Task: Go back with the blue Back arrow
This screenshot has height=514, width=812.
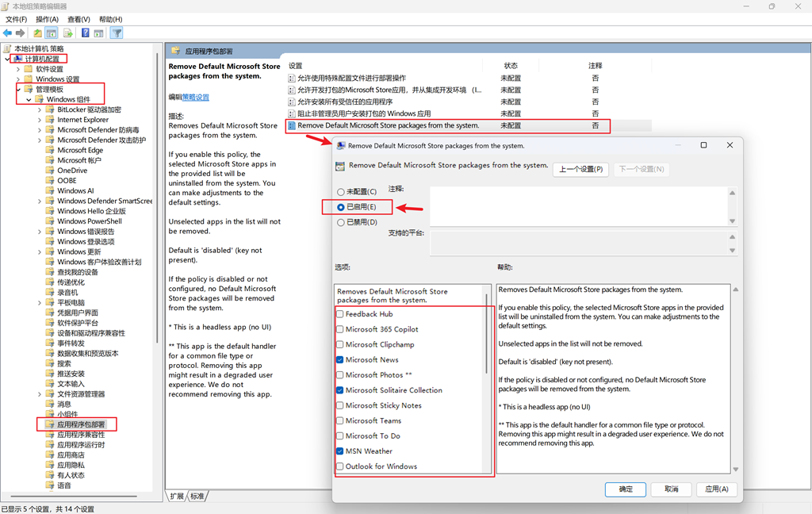Action: (7, 33)
